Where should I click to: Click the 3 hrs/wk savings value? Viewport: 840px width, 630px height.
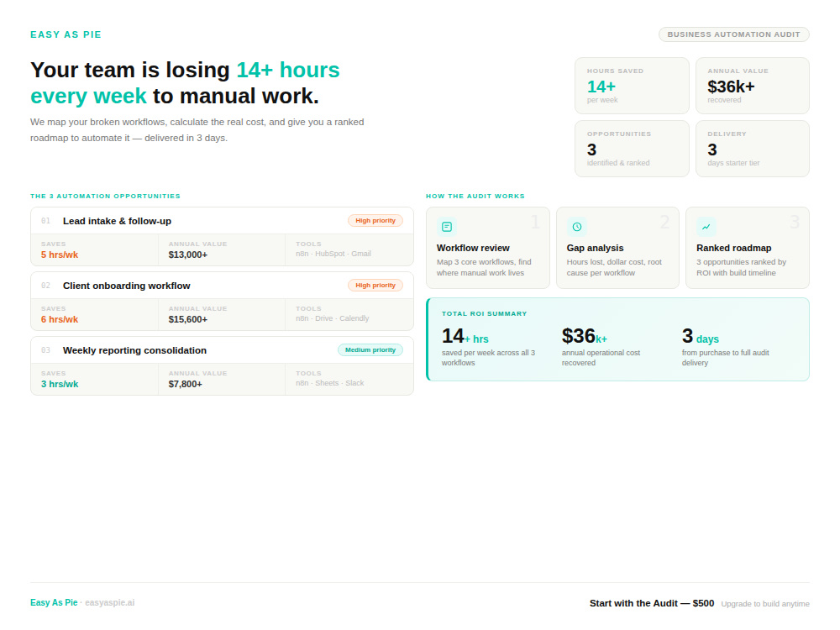(x=60, y=384)
